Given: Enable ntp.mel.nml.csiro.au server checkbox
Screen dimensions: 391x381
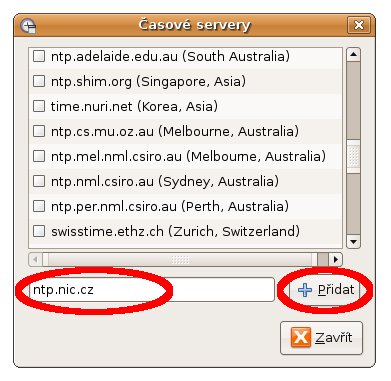Looking at the screenshot, I should click(x=39, y=156).
